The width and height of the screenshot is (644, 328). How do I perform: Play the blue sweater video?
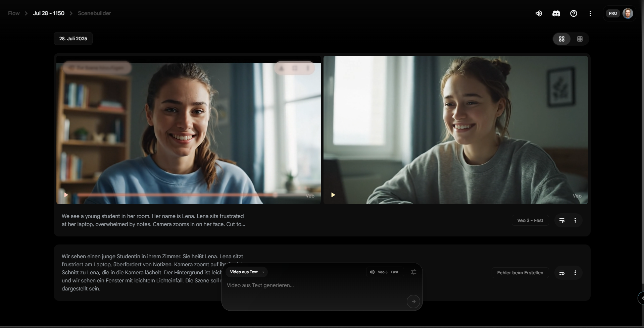click(66, 195)
